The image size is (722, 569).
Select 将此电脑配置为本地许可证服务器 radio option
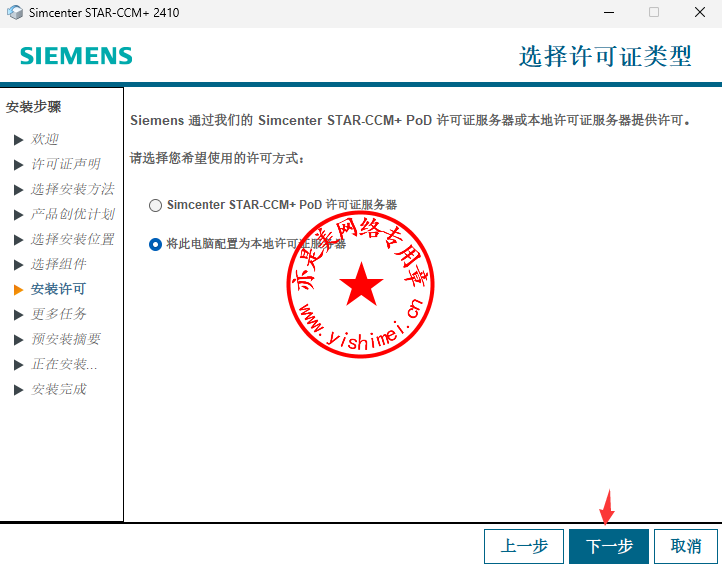155,244
